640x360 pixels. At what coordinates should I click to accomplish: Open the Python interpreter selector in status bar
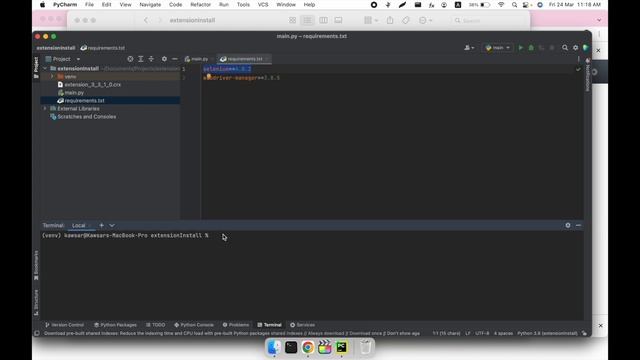point(547,333)
